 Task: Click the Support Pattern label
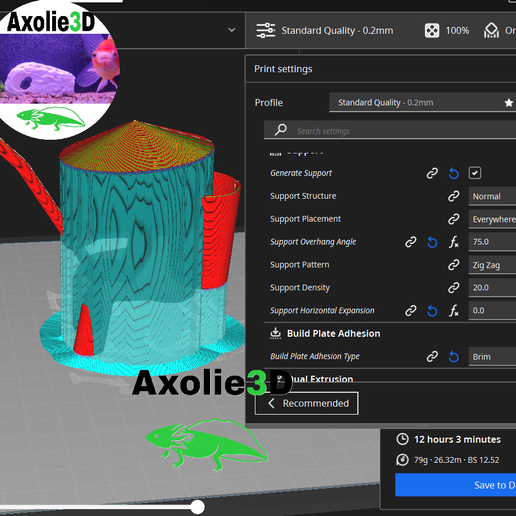pyautogui.click(x=299, y=265)
